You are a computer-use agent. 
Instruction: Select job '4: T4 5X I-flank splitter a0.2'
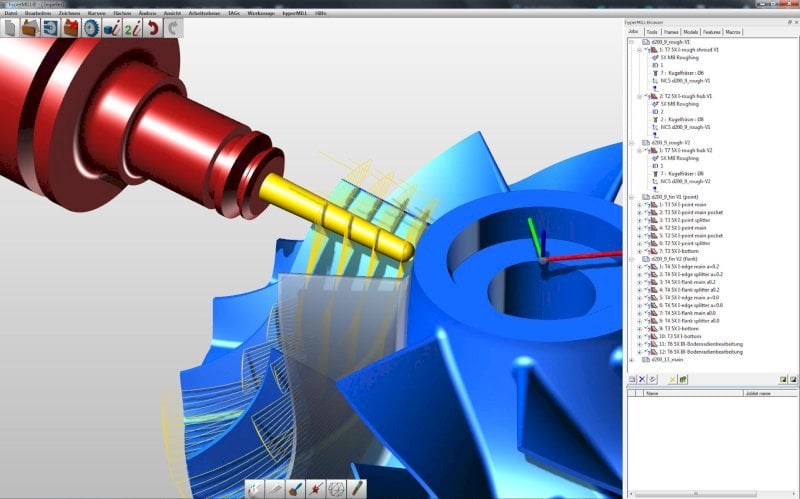[689, 290]
